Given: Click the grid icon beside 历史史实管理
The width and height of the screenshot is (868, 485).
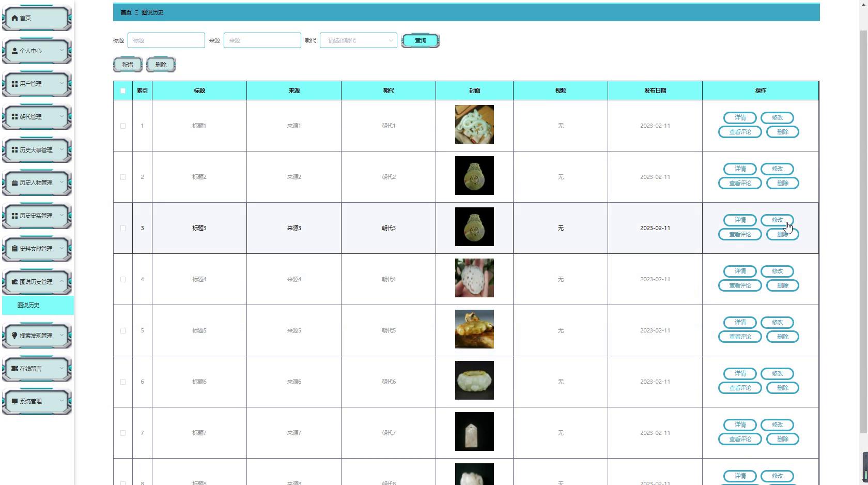Looking at the screenshot, I should [14, 216].
